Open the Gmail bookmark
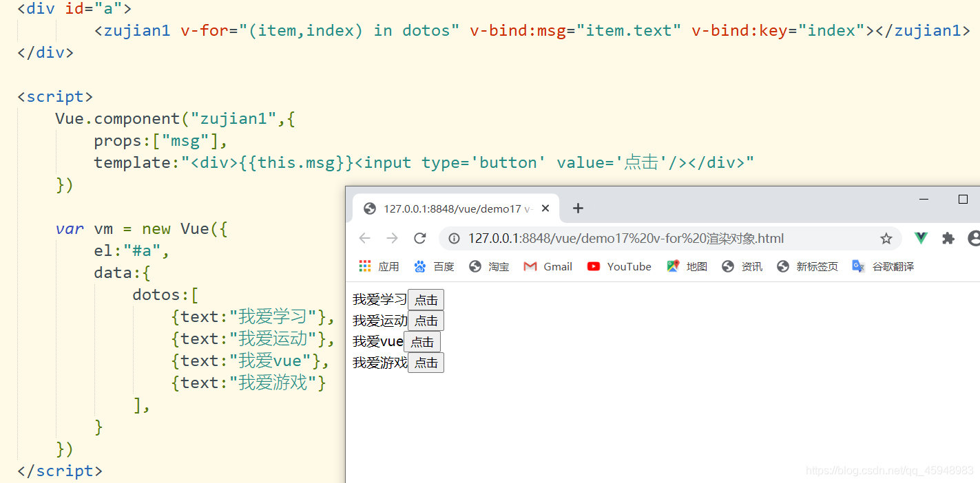 pos(548,266)
